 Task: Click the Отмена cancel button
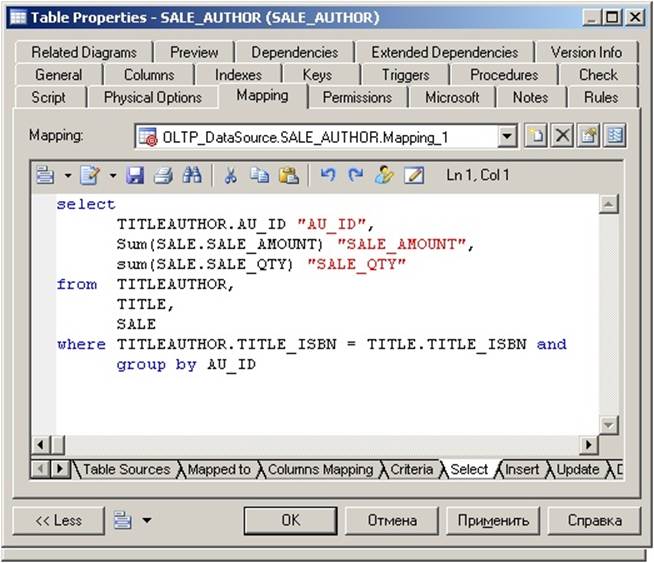[392, 520]
